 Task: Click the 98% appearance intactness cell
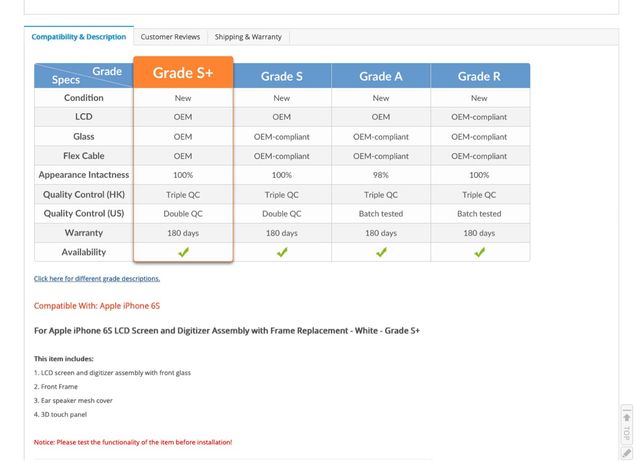381,175
